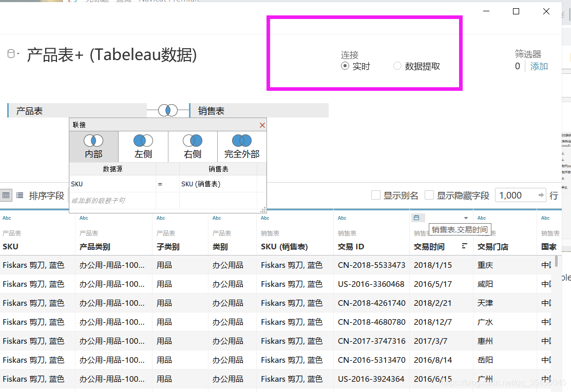
Task: Open the data source dropdown arrow
Action: [18, 54]
